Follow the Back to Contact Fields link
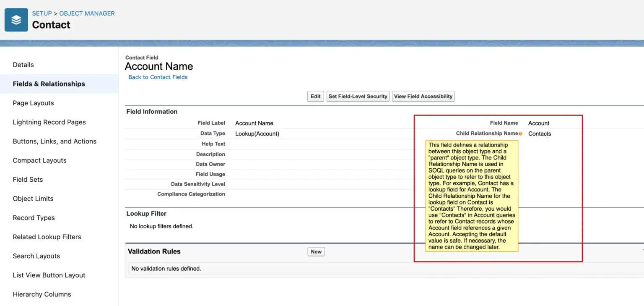The image size is (644, 306). [158, 77]
